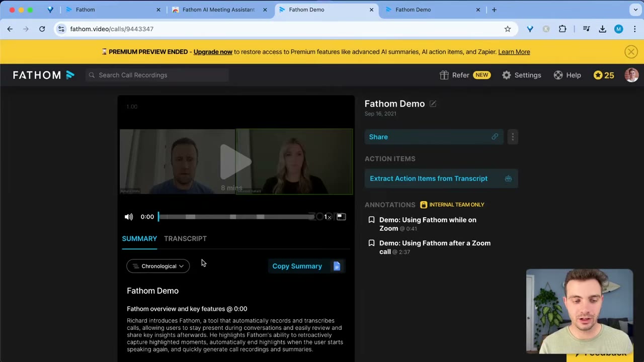Switch to the TRANSCRIPT tab

pyautogui.click(x=185, y=239)
